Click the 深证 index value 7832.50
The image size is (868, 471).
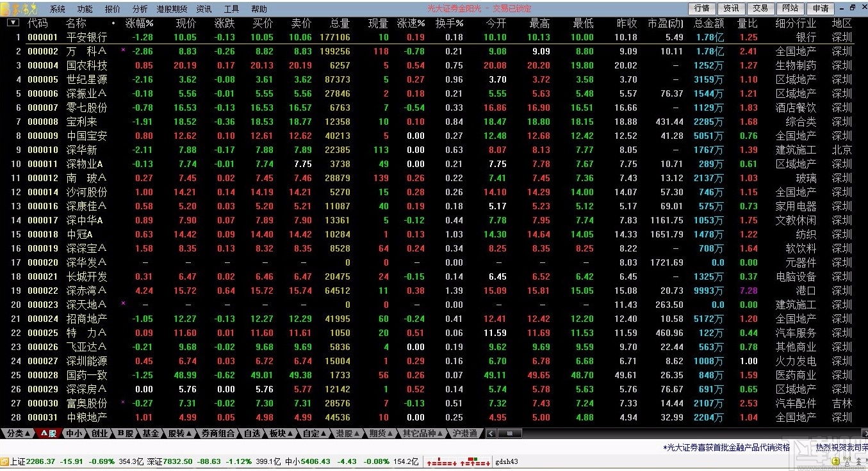tap(179, 461)
